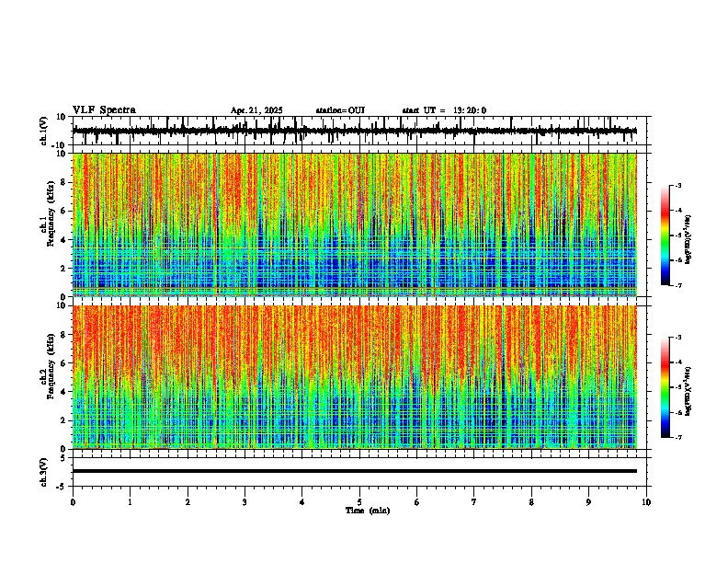
Task: Click the "Time (min)" axis title
Action: click(x=368, y=511)
